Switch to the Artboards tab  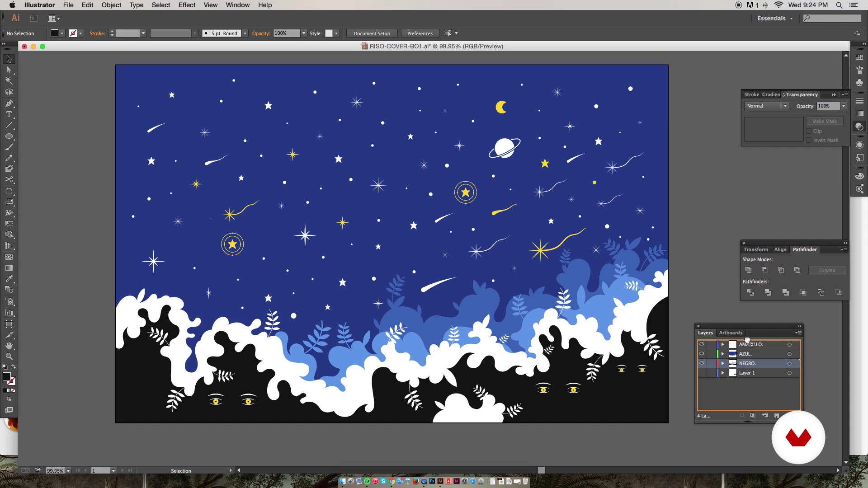coord(731,333)
